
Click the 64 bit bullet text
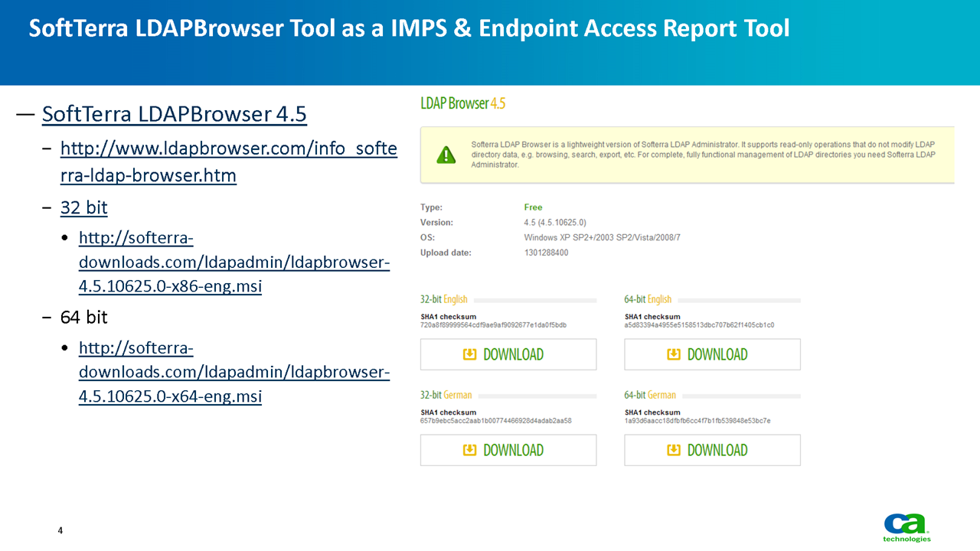point(83,316)
